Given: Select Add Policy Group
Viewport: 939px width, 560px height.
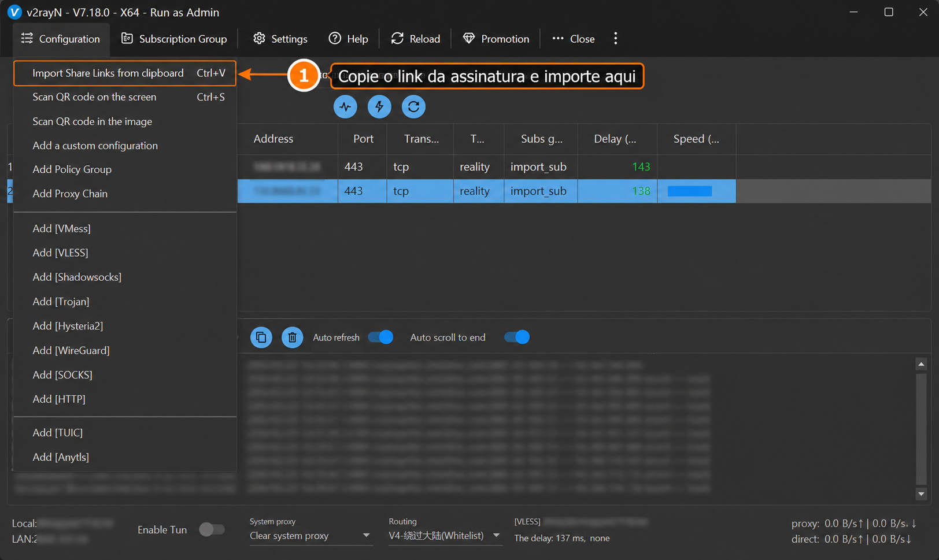Looking at the screenshot, I should tap(125, 169).
